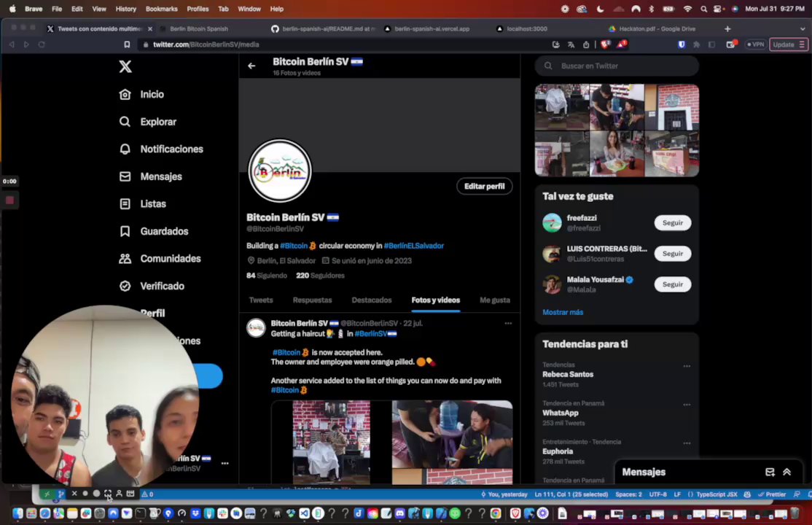Go to Inicio in the sidebar
The width and height of the screenshot is (812, 525).
[141, 94]
